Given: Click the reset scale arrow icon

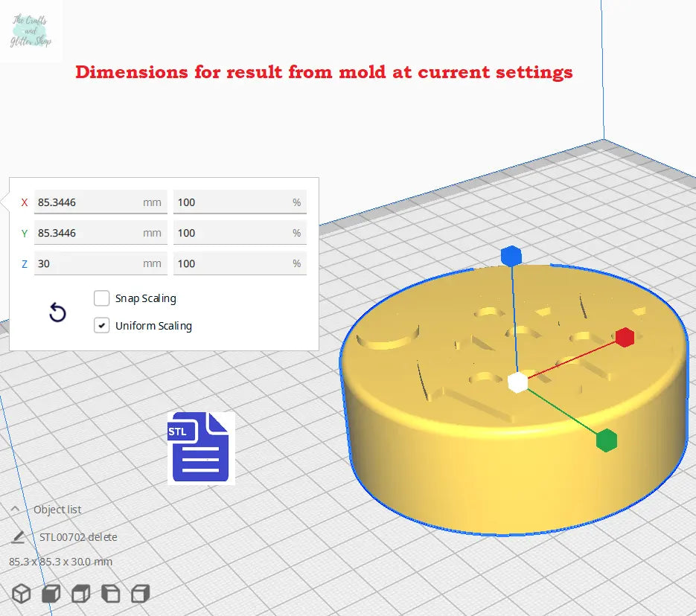Looking at the screenshot, I should click(57, 313).
